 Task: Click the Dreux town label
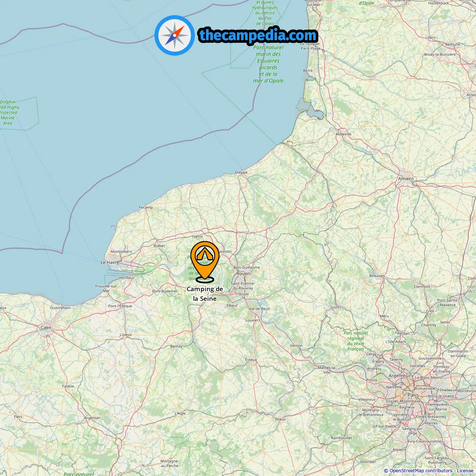pyautogui.click(x=280, y=419)
